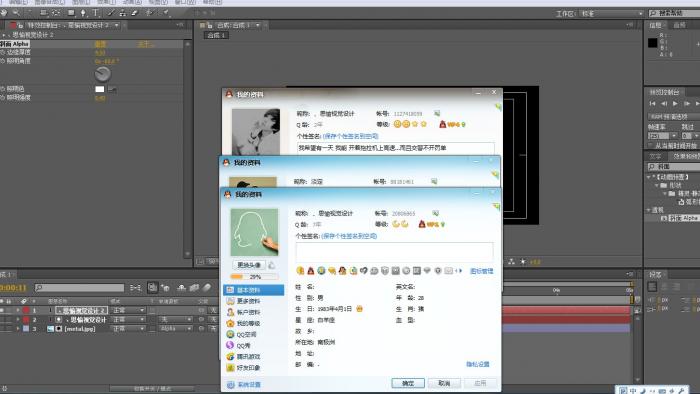Image resolution: width=700 pixels, height=394 pixels.
Task: Open the effect controls panel dropdown
Action: [117, 25]
